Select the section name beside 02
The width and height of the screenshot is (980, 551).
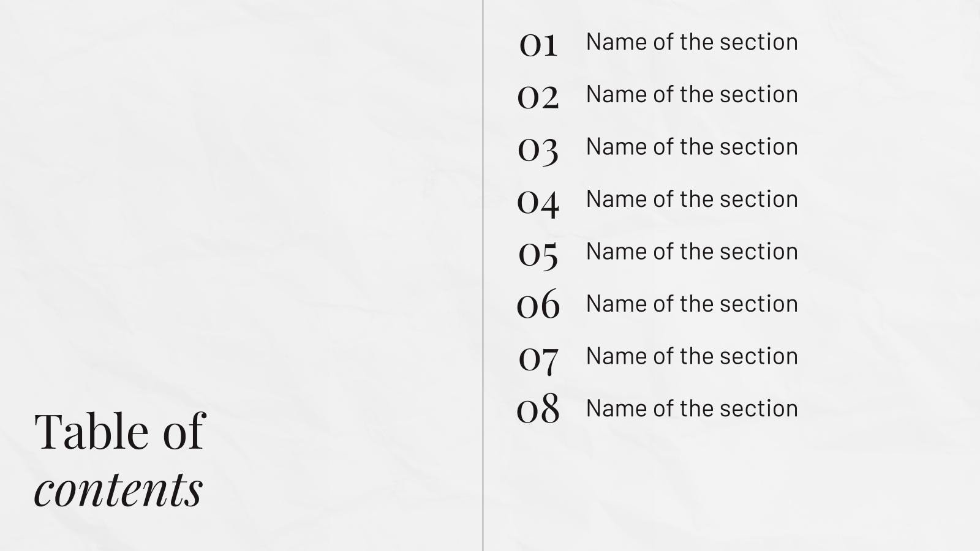click(692, 94)
